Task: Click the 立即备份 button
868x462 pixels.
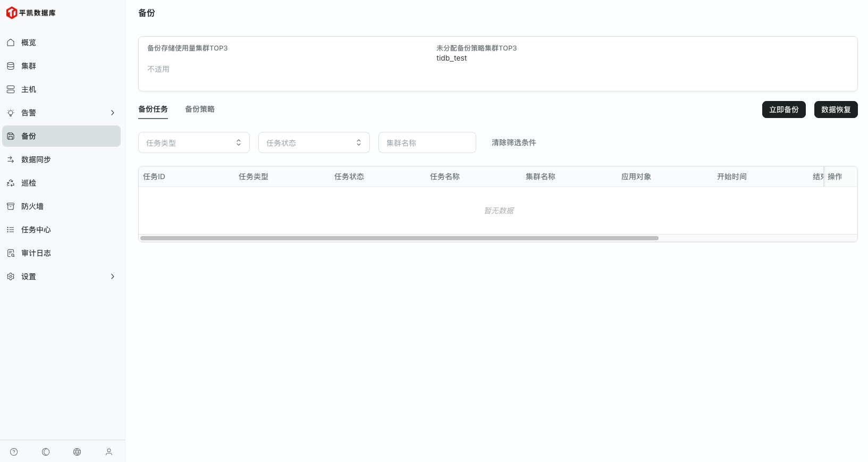Action: [783, 110]
